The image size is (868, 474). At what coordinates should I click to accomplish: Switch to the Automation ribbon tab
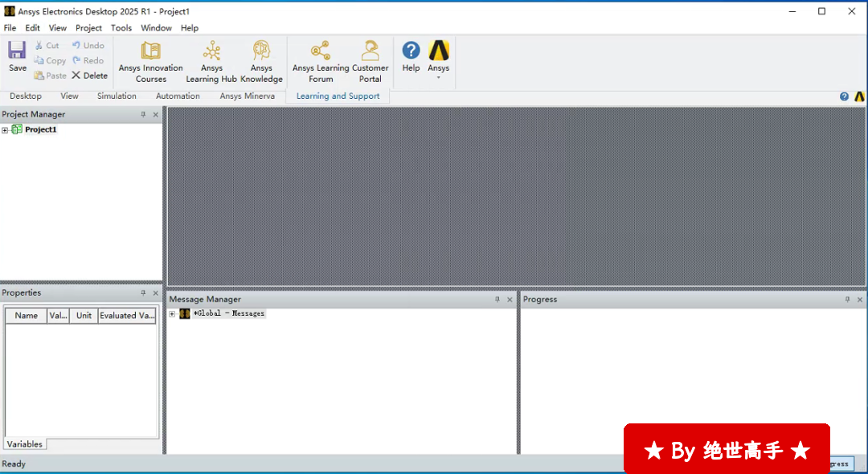tap(178, 96)
